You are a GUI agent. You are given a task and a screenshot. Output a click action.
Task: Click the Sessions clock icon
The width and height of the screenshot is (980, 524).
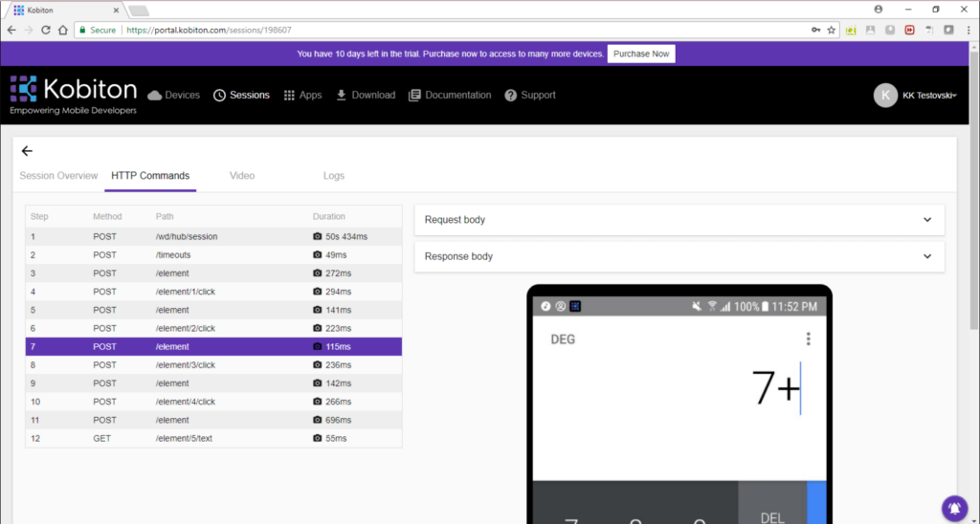point(219,96)
